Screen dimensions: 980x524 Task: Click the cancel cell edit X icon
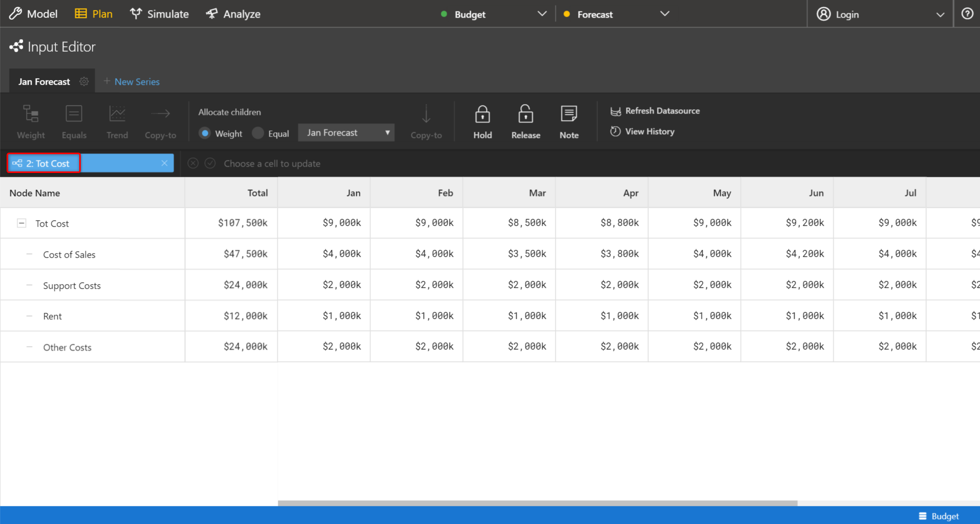[x=193, y=163]
